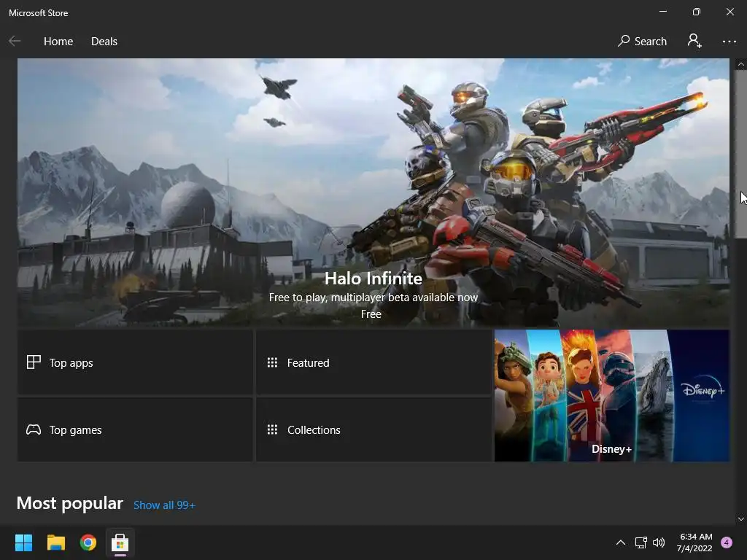The width and height of the screenshot is (747, 560).
Task: Close the Microsoft Store window
Action: click(729, 12)
